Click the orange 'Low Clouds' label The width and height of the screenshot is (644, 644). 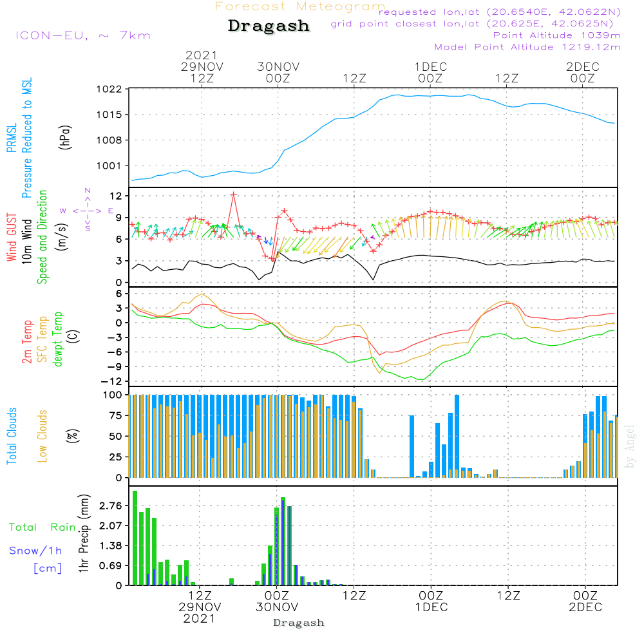coord(42,436)
